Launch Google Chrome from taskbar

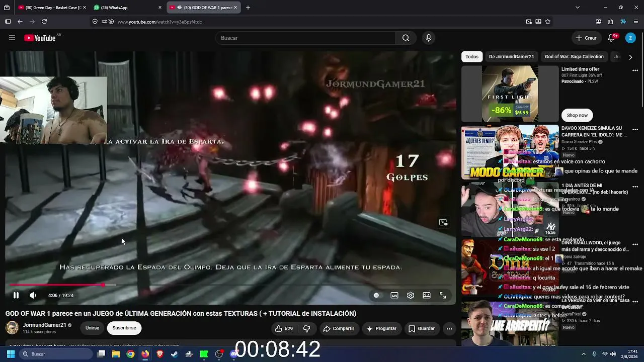pos(130,354)
